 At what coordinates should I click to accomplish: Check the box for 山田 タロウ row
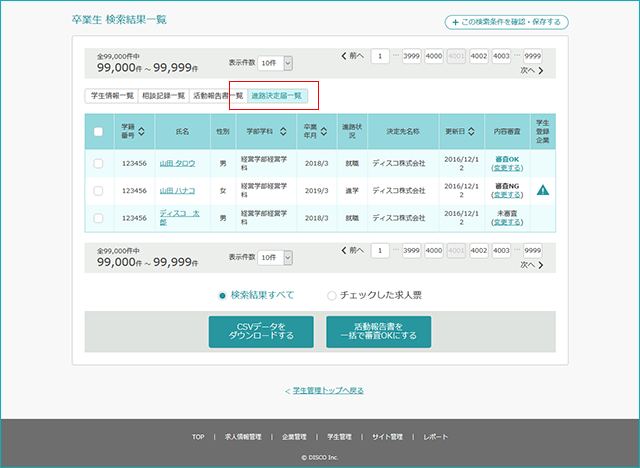pos(98,163)
